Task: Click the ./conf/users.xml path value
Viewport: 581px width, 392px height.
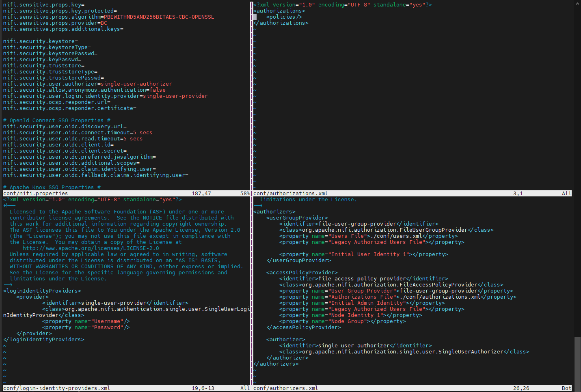Action: pos(397,236)
